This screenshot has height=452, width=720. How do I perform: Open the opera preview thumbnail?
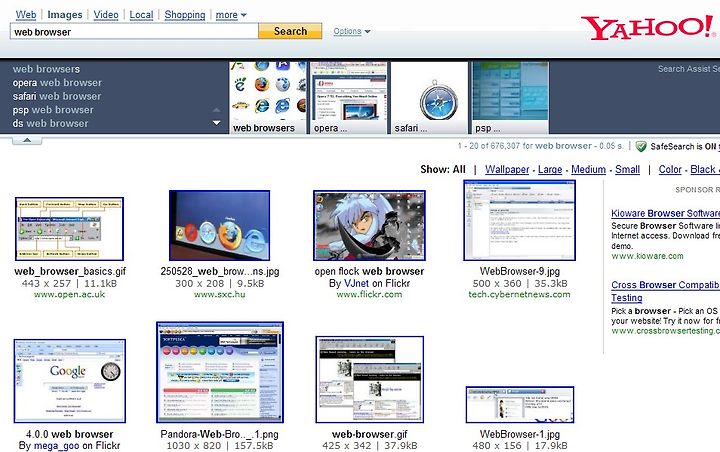click(x=349, y=98)
